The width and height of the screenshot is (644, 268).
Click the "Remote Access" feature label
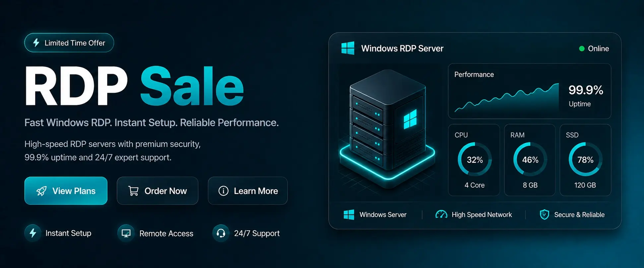pyautogui.click(x=166, y=234)
